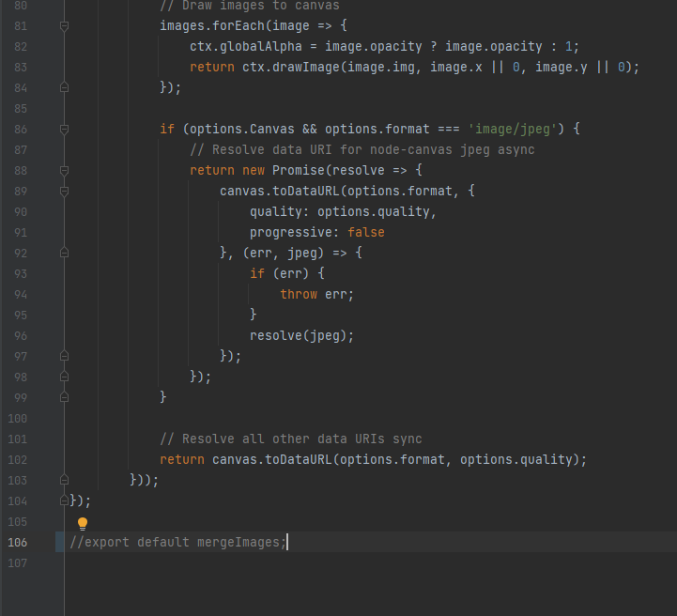
Task: Click 'quality: options.quality,' line
Action: (x=344, y=212)
